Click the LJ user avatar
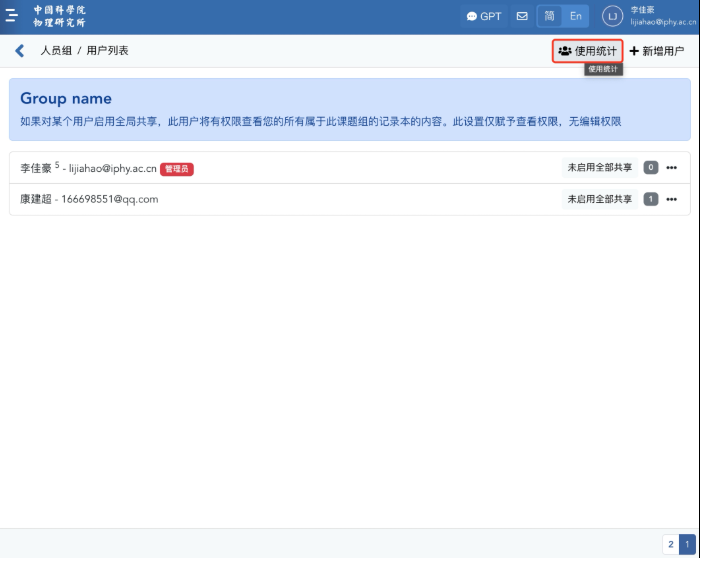 612,16
